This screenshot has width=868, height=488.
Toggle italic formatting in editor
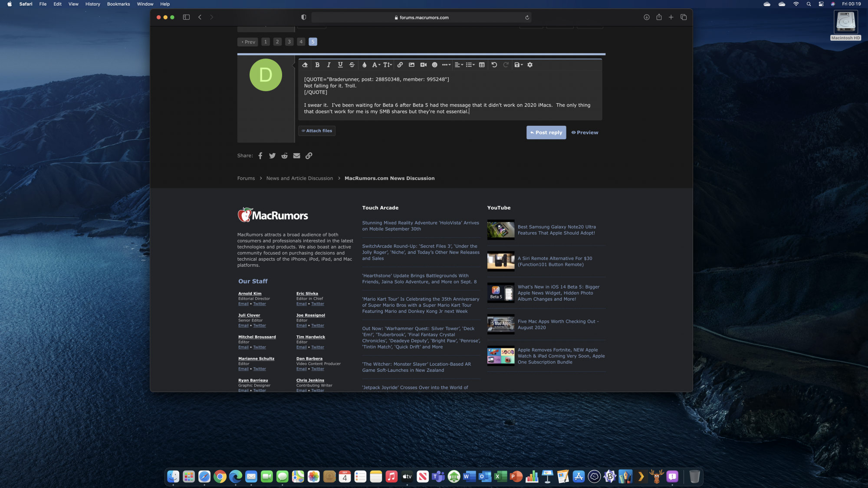point(329,65)
